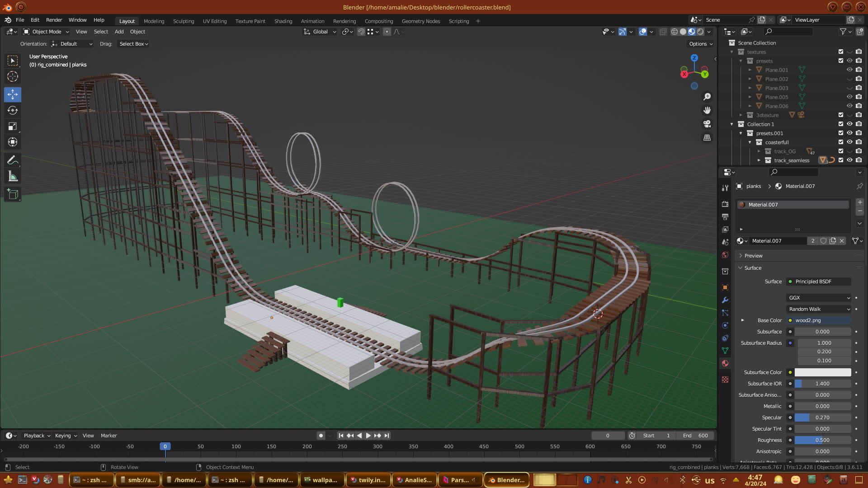Switch viewport to Rendered shading sphere
868x488 pixels.
(x=700, y=32)
